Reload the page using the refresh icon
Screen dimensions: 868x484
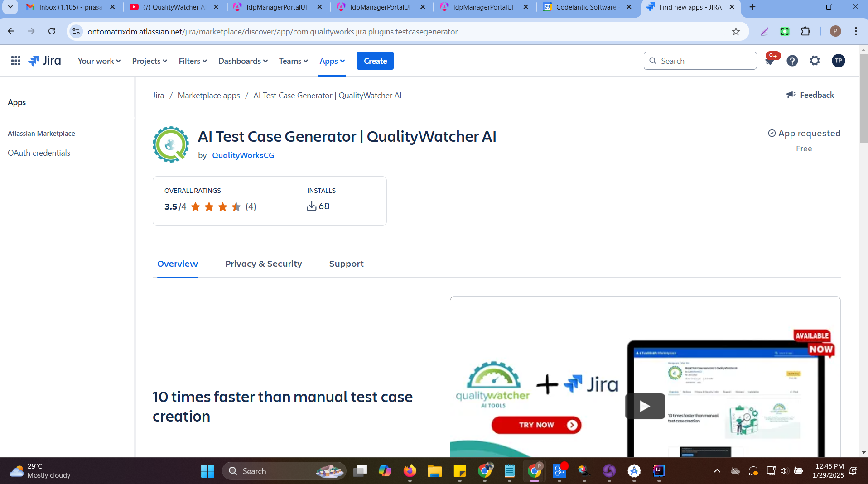52,31
